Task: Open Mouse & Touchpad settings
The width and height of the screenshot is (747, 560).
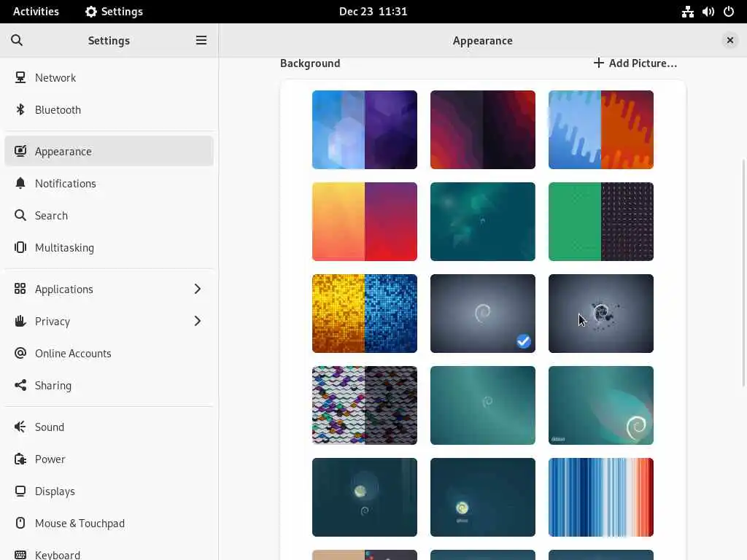Action: (x=109, y=523)
